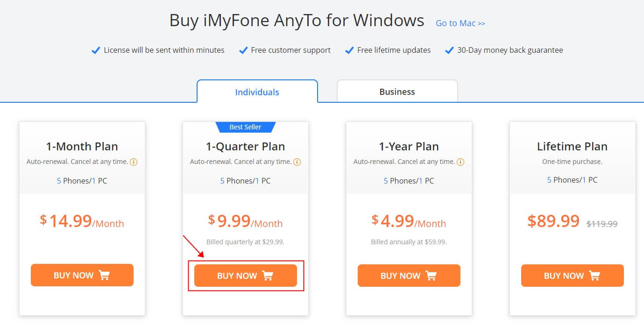Click checkmark beside 30-Day money back guarantee
The height and width of the screenshot is (326, 644).
point(449,50)
